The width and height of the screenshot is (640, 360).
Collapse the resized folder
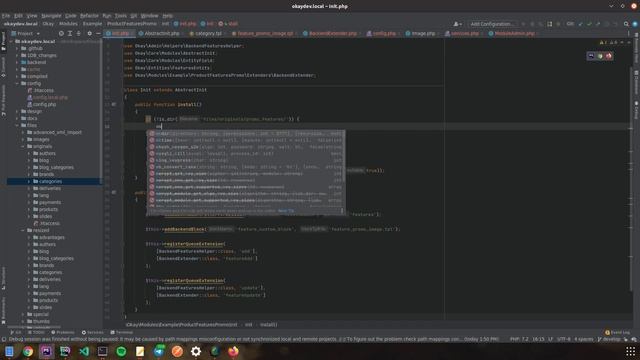coord(23,230)
